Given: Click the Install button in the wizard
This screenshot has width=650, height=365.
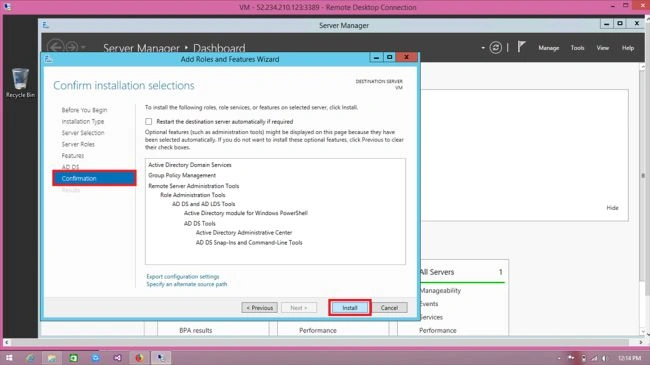Looking at the screenshot, I should click(349, 308).
